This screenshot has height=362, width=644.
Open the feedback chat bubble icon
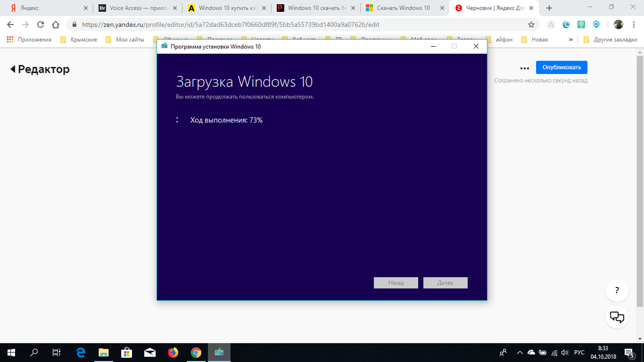[617, 317]
